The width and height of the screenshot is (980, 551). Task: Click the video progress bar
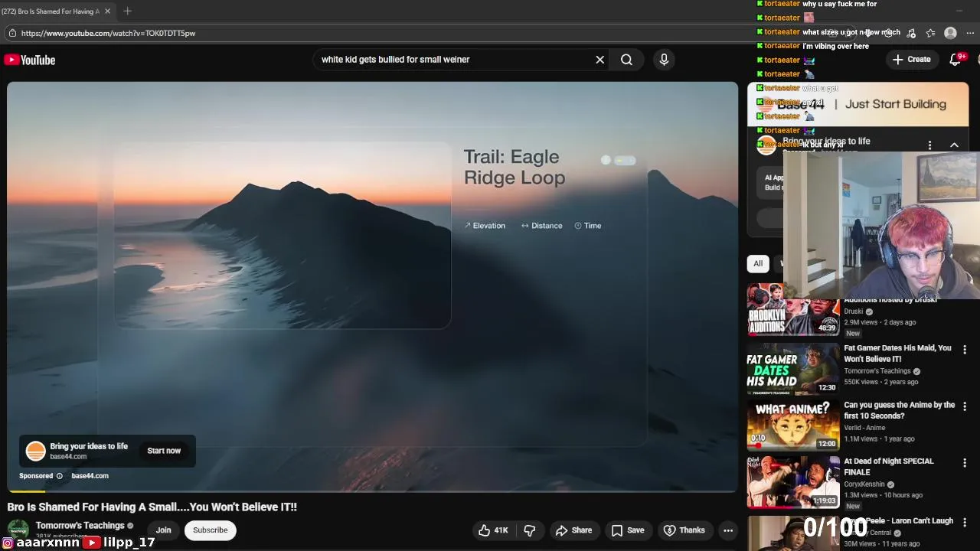372,492
